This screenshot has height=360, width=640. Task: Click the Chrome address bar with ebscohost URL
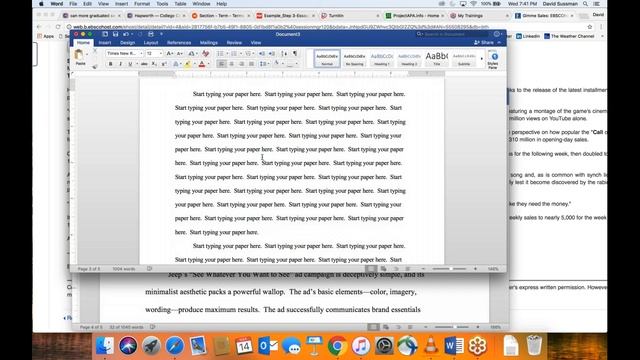point(327,27)
